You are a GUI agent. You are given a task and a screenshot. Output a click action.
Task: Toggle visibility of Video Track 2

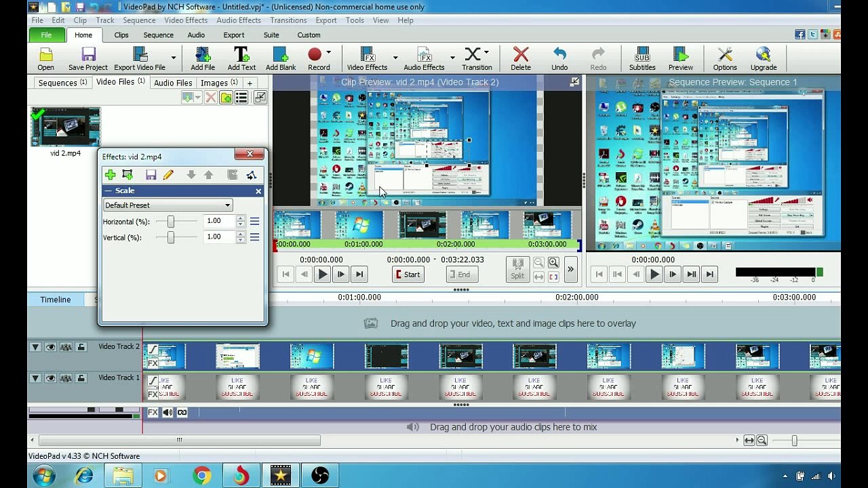(50, 347)
